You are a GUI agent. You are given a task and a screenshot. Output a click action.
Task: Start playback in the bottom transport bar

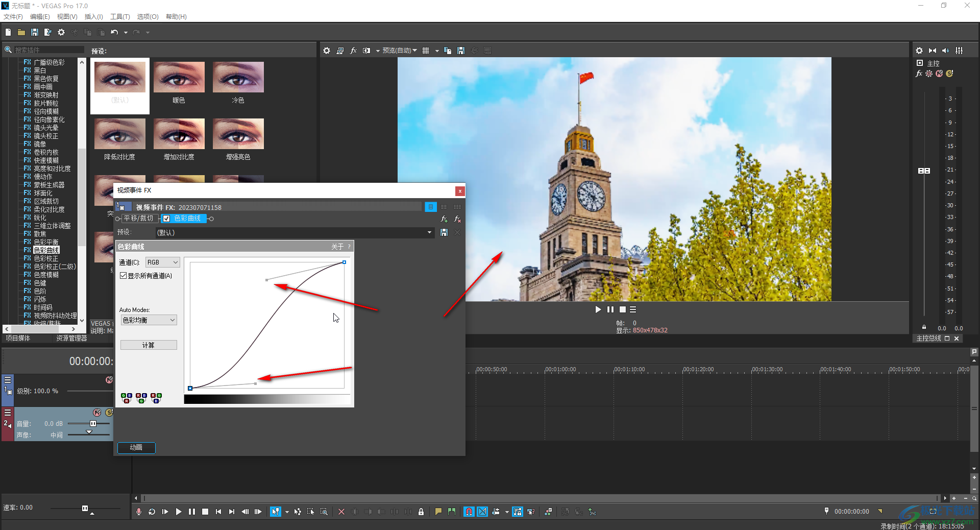coord(179,512)
